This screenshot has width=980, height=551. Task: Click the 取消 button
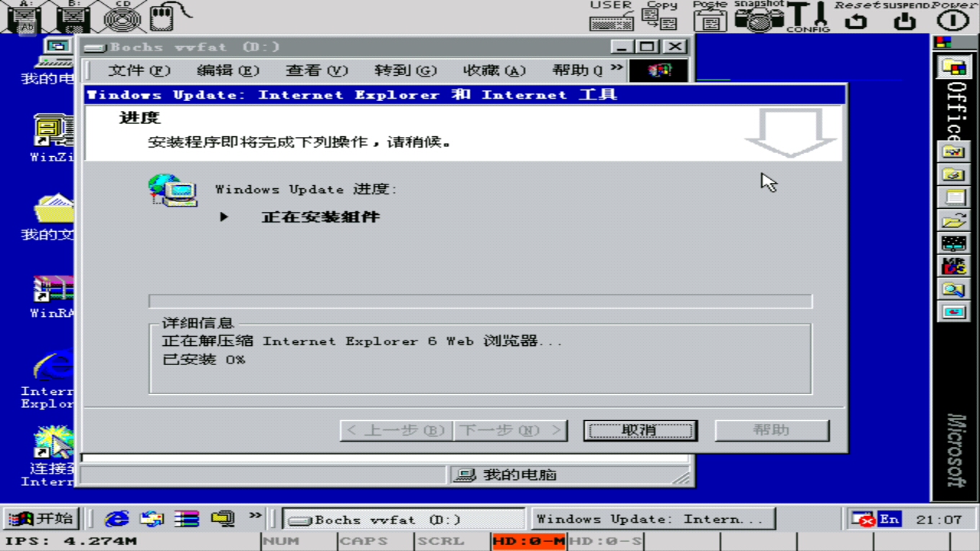640,430
